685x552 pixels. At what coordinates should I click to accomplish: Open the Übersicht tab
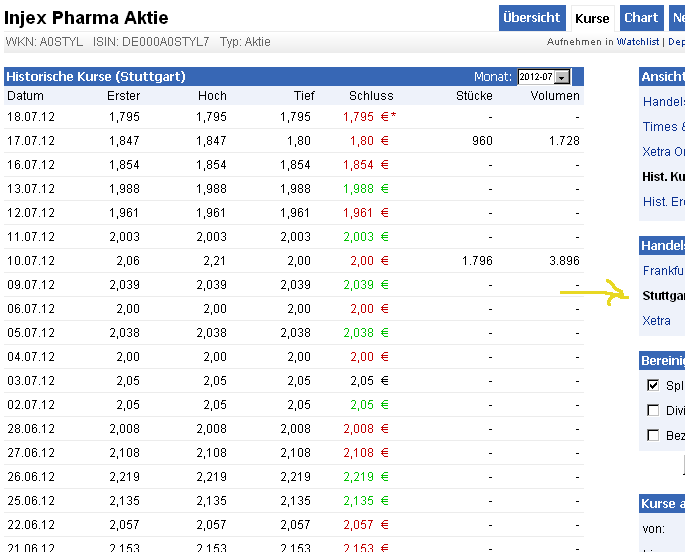click(532, 18)
